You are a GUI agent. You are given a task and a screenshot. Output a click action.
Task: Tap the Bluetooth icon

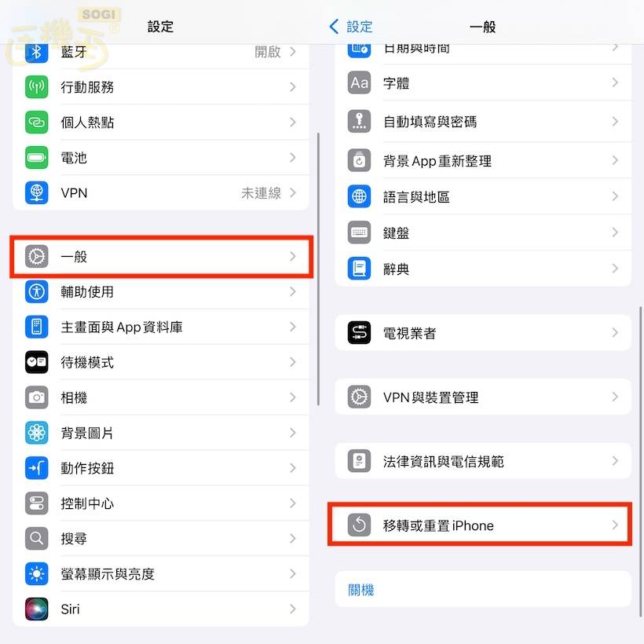[x=37, y=52]
